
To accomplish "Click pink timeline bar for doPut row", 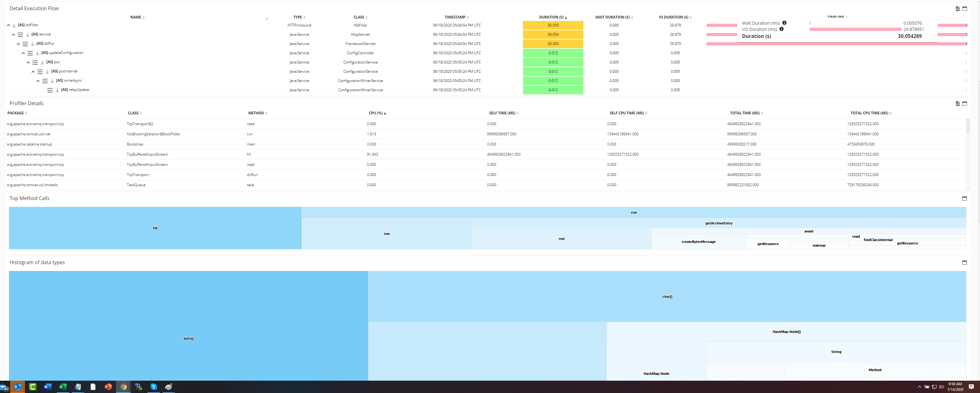I will coord(721,44).
